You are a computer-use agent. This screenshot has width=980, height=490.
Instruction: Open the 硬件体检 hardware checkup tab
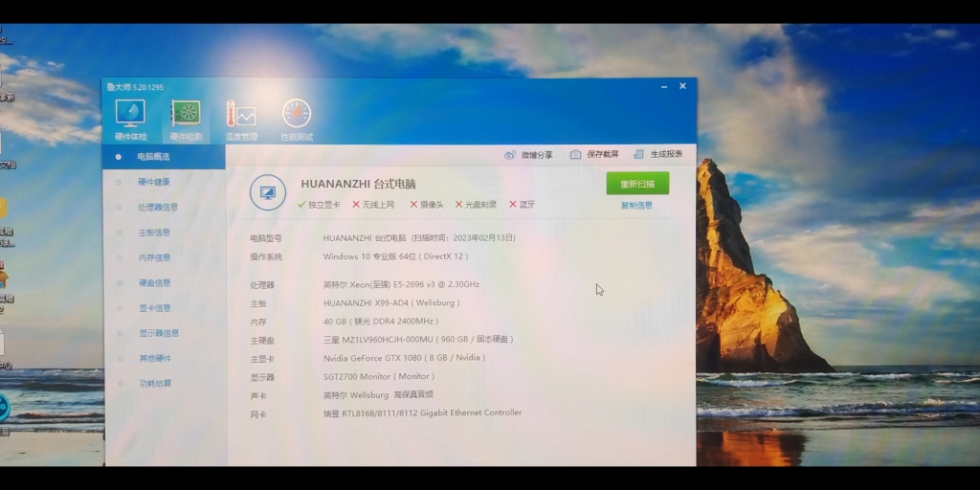[x=130, y=120]
